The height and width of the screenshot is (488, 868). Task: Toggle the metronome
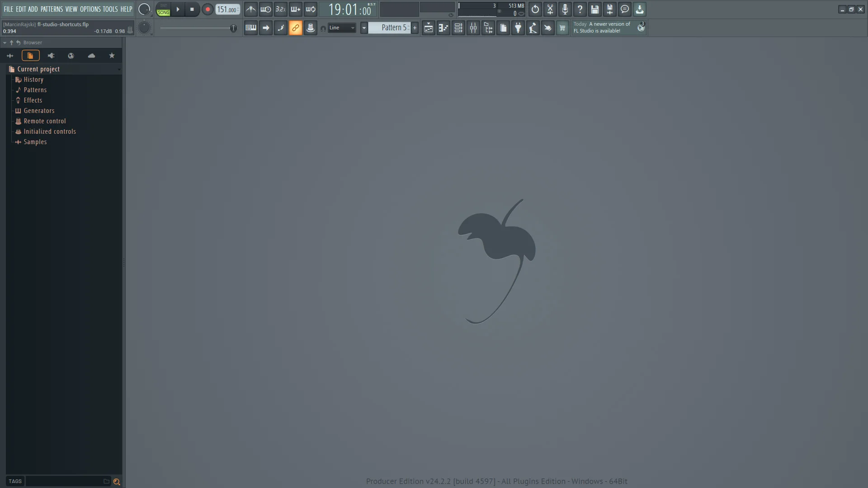(x=251, y=9)
